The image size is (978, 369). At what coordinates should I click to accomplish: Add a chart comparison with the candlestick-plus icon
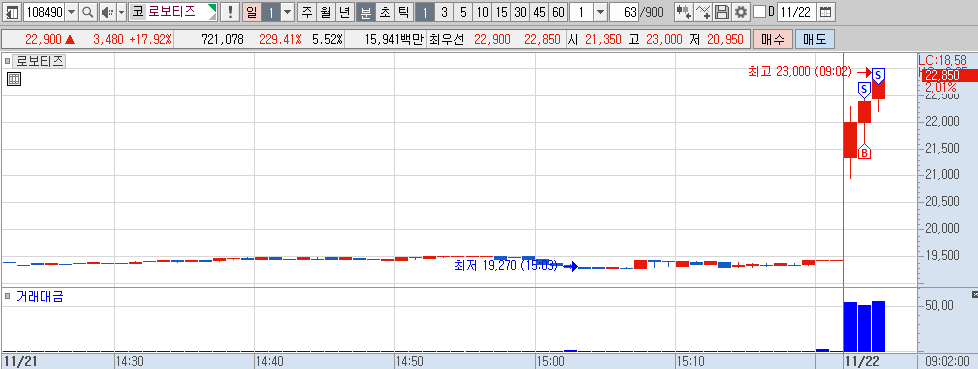pos(684,12)
